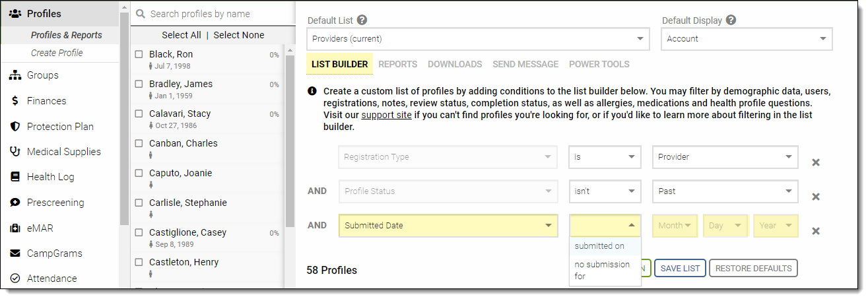This screenshot has height=299, width=868.
Task: Tick the Calavari, Stacy checkbox
Action: (x=139, y=114)
